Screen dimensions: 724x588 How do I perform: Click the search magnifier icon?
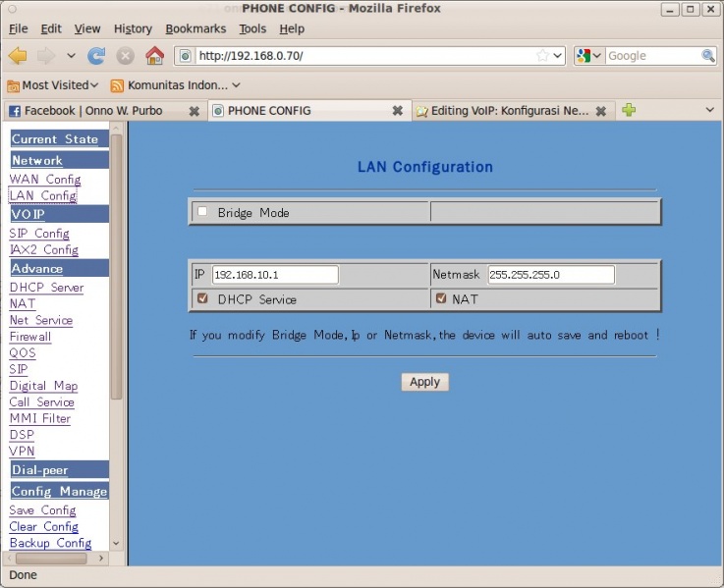[708, 56]
